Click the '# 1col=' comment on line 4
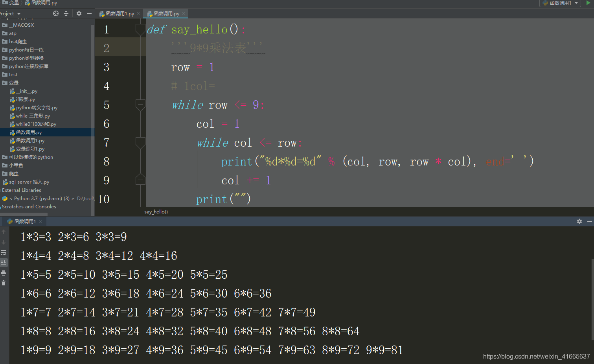594x364 pixels. [193, 86]
